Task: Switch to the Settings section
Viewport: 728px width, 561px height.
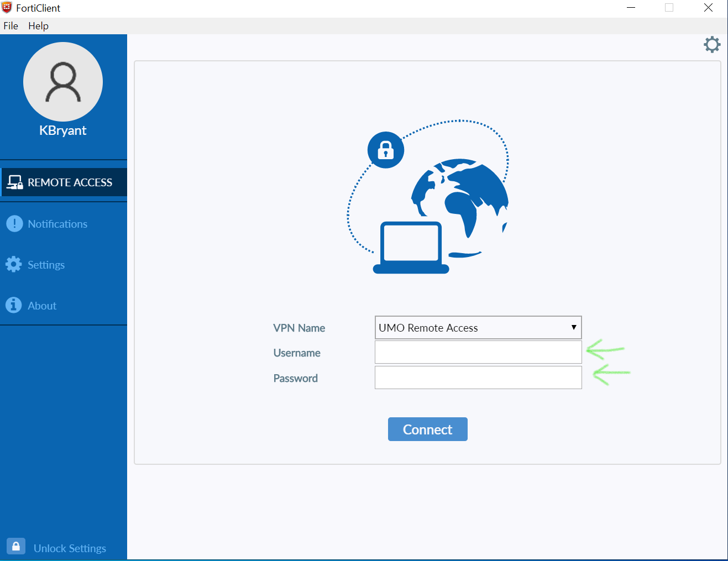Action: click(46, 264)
